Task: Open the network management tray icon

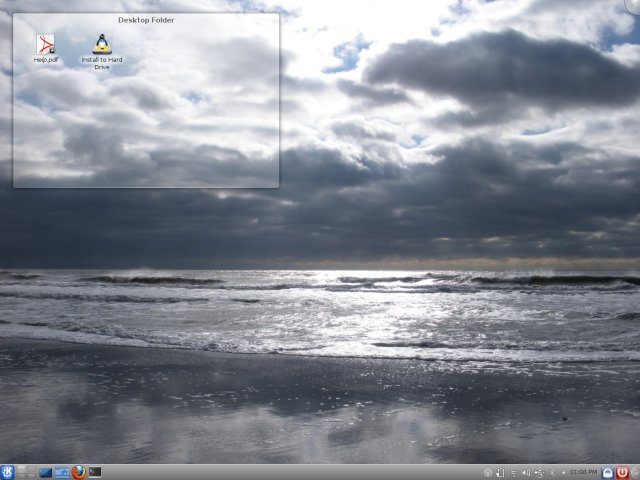Action: 514,473
